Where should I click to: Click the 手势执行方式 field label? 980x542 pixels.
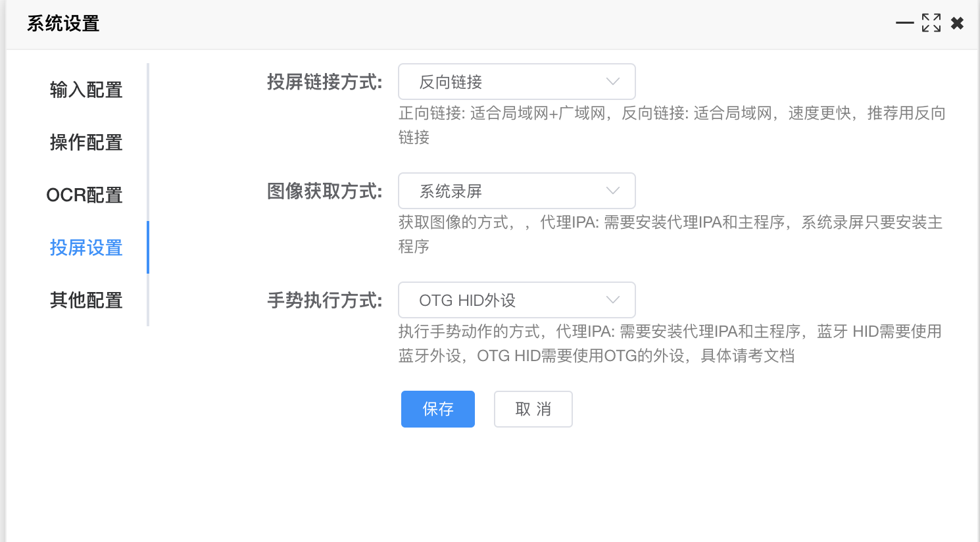point(324,301)
